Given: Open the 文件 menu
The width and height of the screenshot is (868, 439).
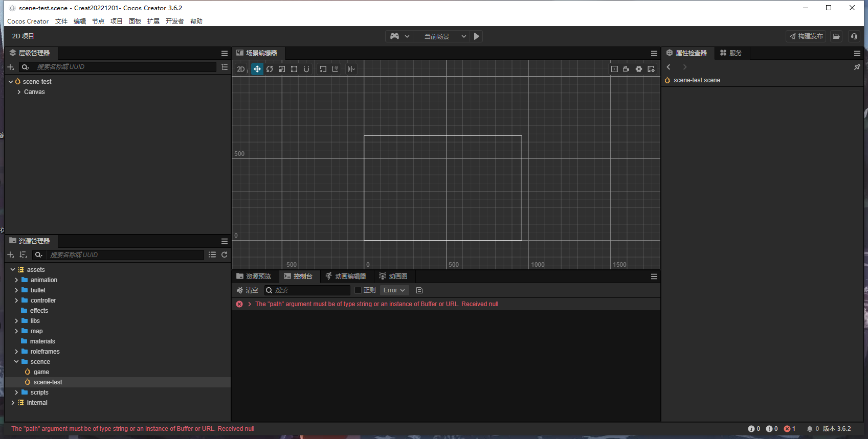Looking at the screenshot, I should (x=61, y=21).
